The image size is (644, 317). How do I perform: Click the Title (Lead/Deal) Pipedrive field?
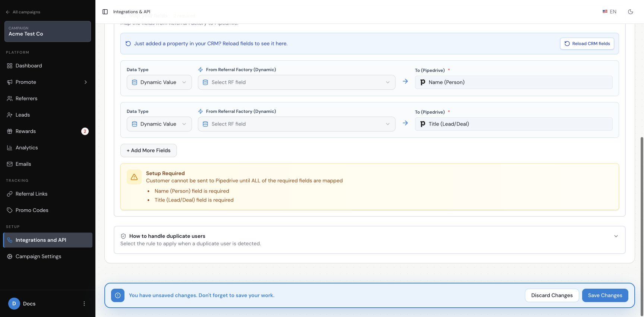[514, 124]
